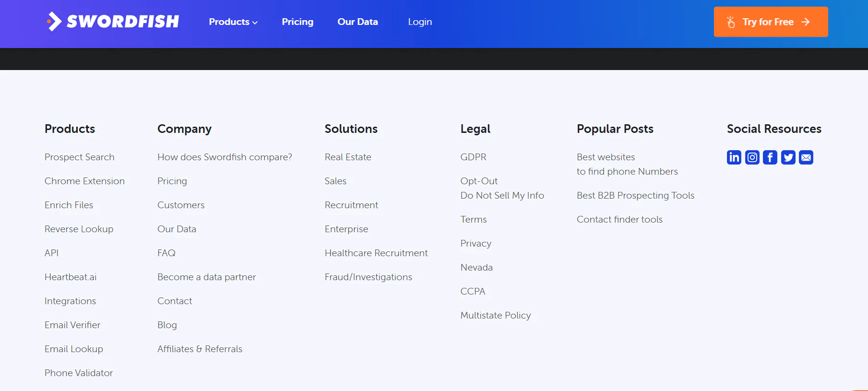Open the Email Verifier product link
The height and width of the screenshot is (391, 868).
[72, 325]
